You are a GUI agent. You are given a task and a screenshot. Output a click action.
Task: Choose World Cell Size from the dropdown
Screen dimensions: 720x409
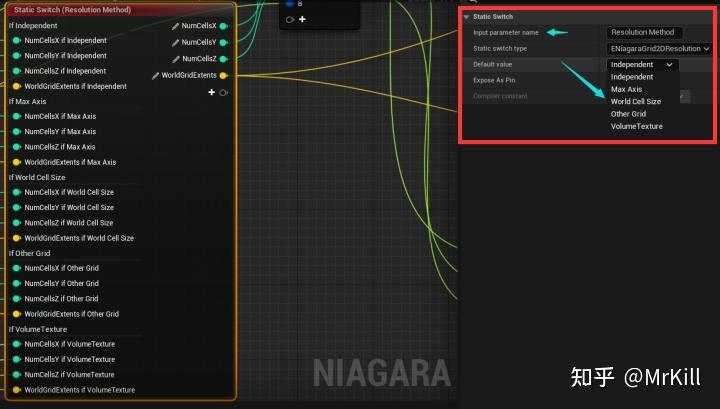tap(636, 102)
